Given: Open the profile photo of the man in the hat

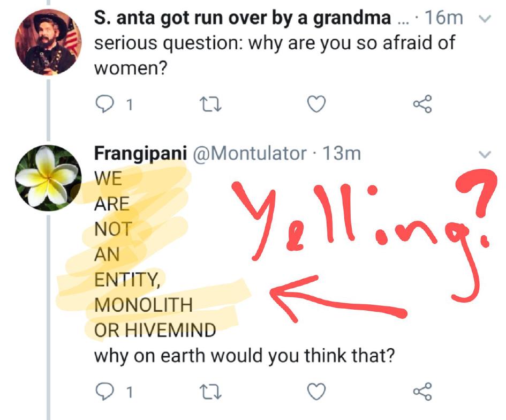Looking at the screenshot, I should tap(48, 42).
